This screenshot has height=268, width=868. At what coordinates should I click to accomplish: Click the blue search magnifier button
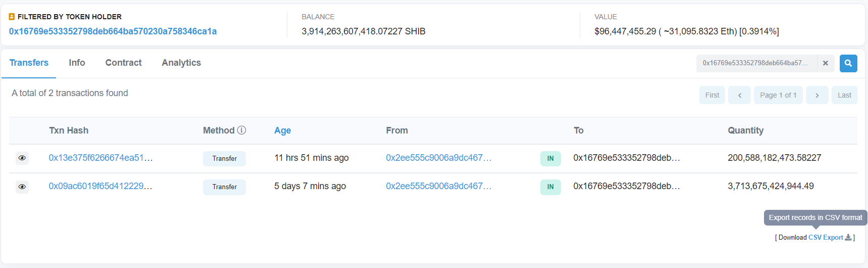click(x=848, y=63)
